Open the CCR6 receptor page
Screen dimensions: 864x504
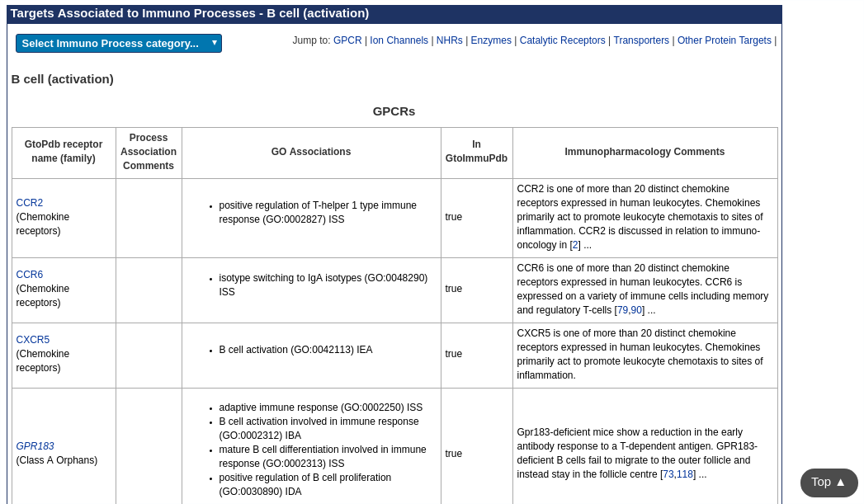tap(30, 275)
